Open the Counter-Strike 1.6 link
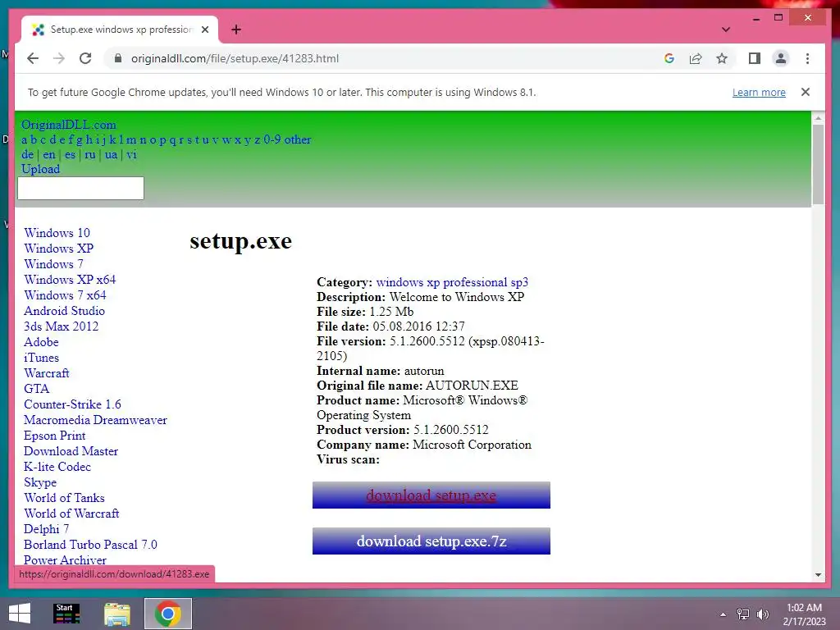 [72, 404]
